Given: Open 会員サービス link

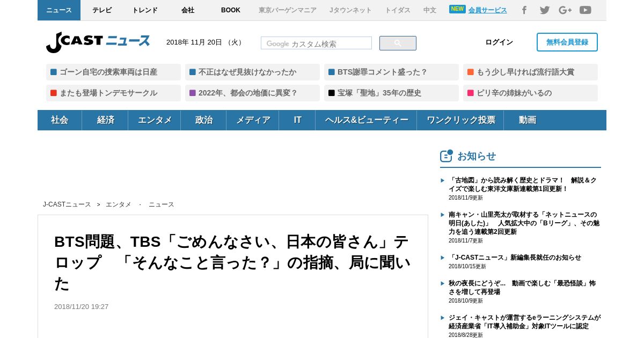Looking at the screenshot, I should point(487,10).
